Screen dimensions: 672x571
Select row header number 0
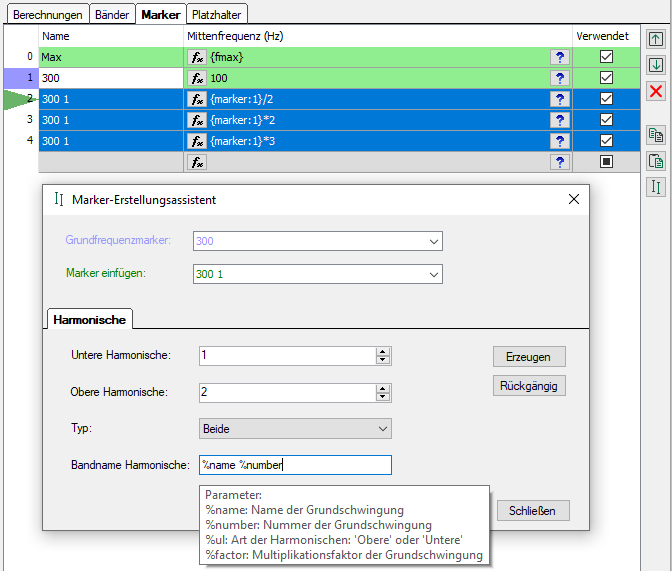(21, 57)
